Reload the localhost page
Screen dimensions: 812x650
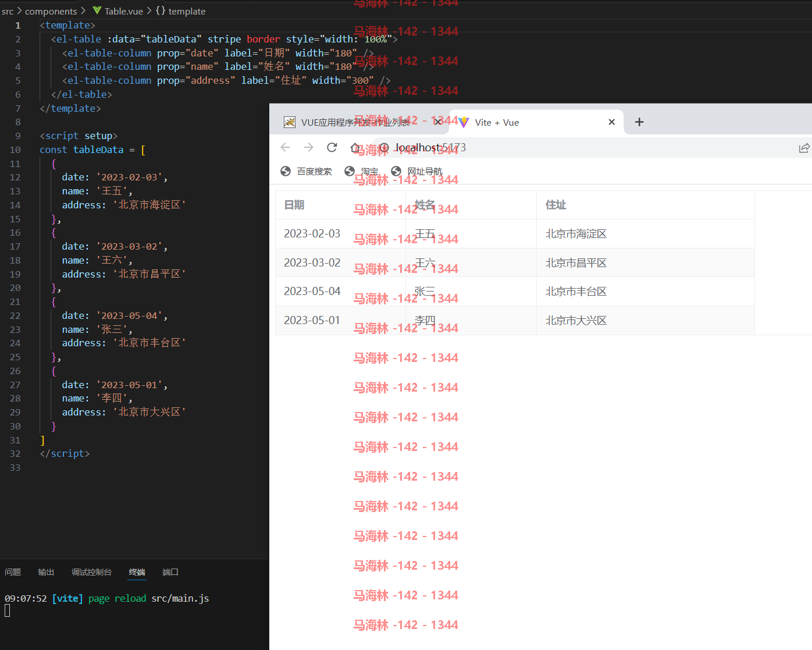pyautogui.click(x=332, y=147)
